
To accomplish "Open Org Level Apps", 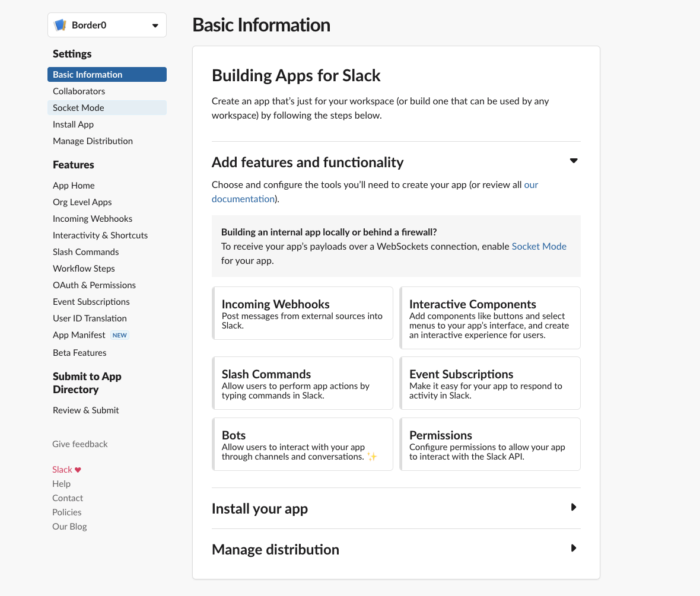I will pyautogui.click(x=82, y=202).
